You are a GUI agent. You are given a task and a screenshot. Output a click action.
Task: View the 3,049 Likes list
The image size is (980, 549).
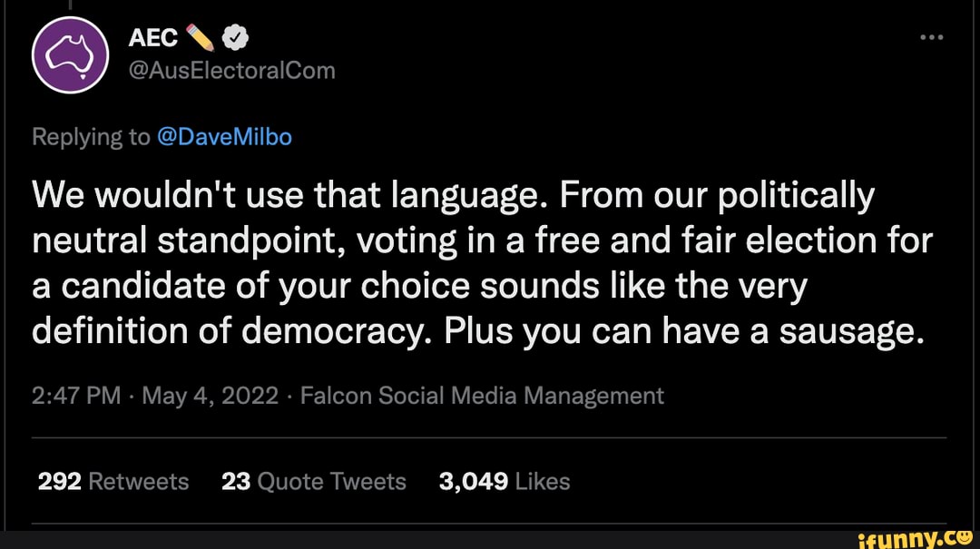504,481
